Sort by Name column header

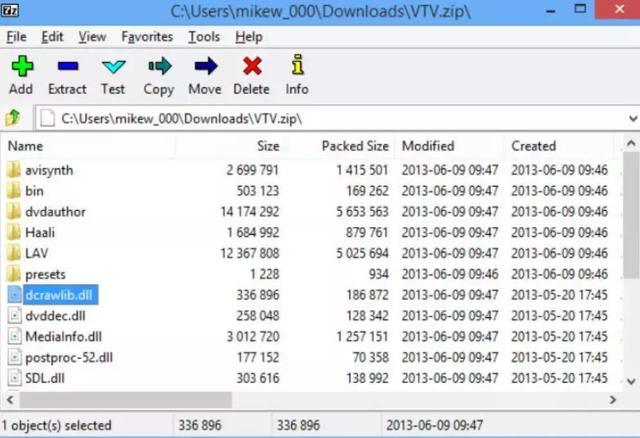pyautogui.click(x=89, y=146)
